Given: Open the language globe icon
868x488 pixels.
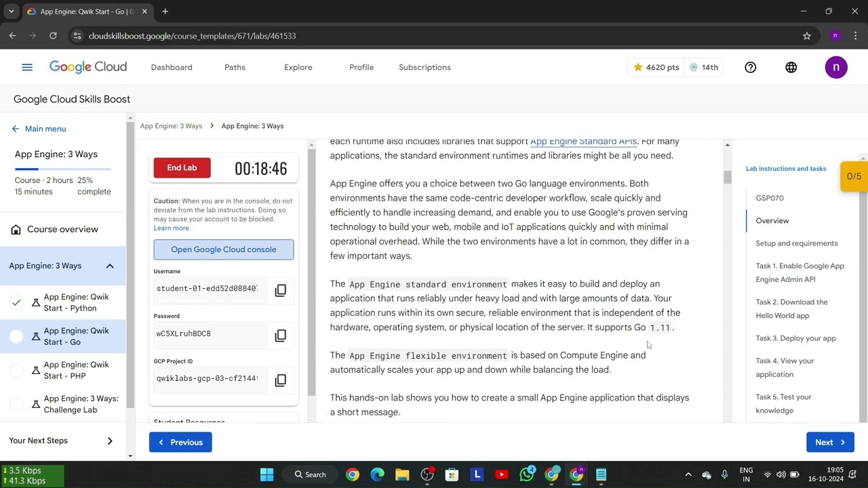Looking at the screenshot, I should 791,67.
